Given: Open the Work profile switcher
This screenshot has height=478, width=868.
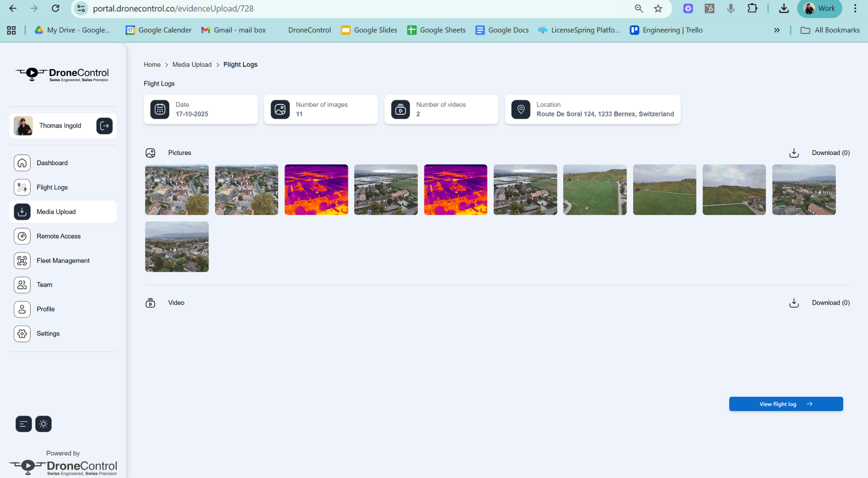Looking at the screenshot, I should pos(819,8).
